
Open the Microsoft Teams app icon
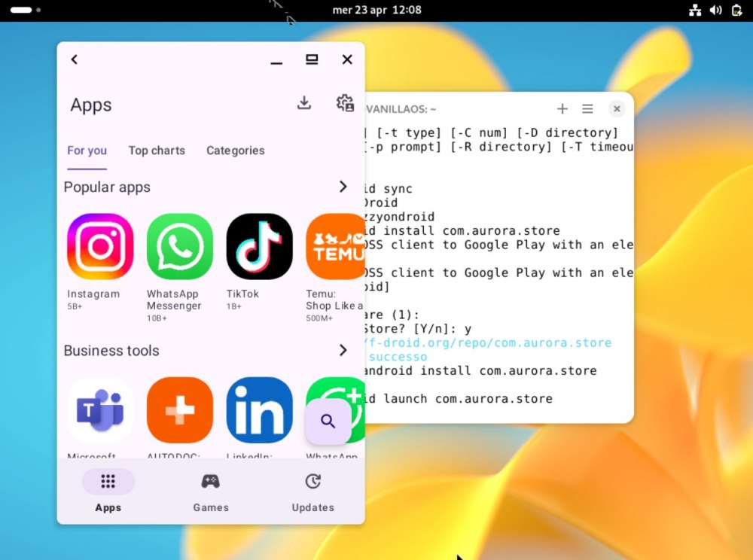tap(100, 409)
